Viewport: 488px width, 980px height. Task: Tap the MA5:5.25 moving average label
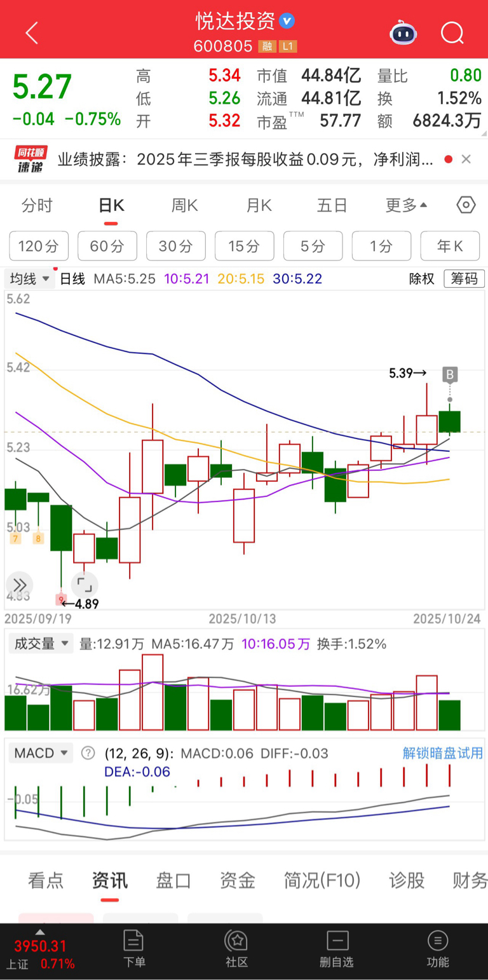click(125, 278)
